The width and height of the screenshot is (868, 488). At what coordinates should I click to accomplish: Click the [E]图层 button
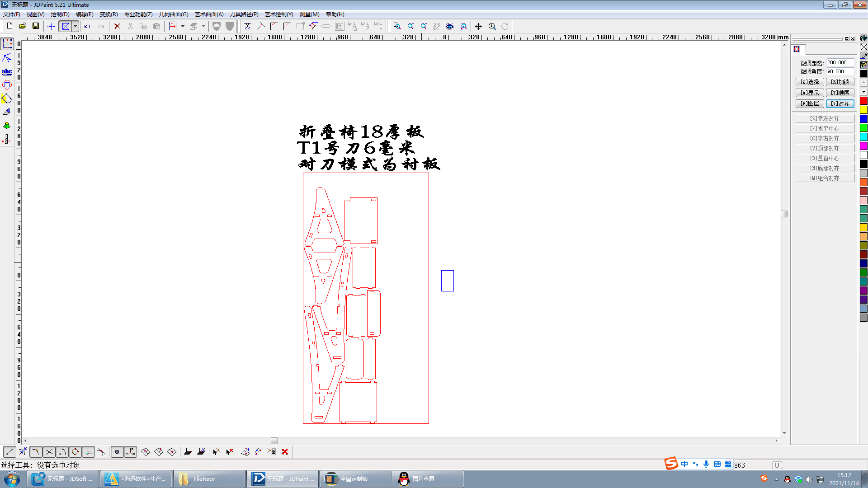click(x=809, y=103)
